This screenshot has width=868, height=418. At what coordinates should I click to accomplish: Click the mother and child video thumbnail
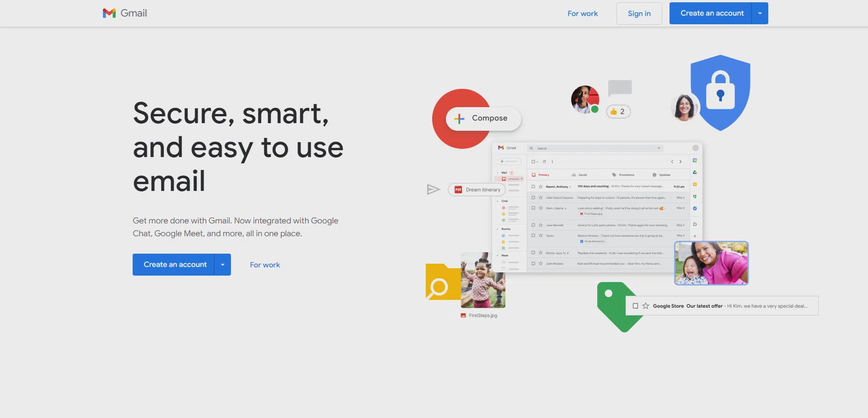[711, 263]
